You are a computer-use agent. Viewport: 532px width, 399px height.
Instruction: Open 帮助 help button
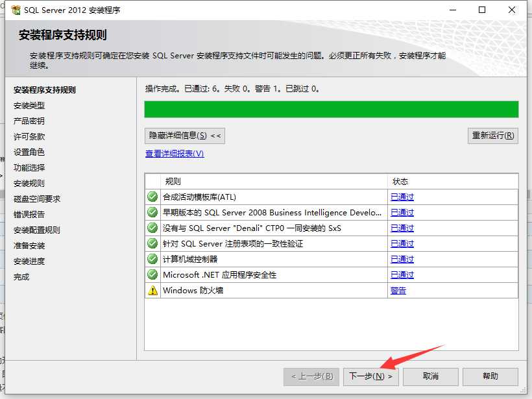pos(490,376)
